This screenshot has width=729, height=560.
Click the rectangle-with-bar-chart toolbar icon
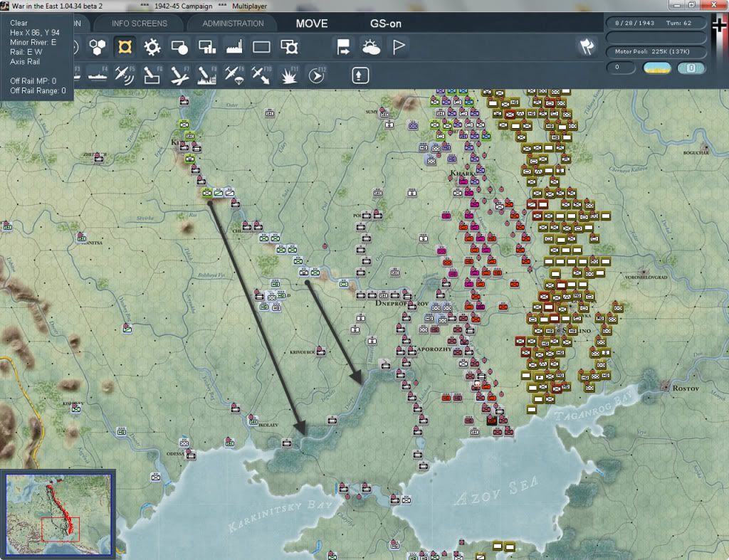[207, 47]
